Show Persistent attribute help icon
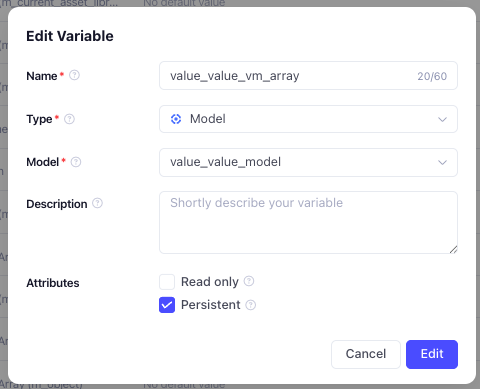 point(251,305)
